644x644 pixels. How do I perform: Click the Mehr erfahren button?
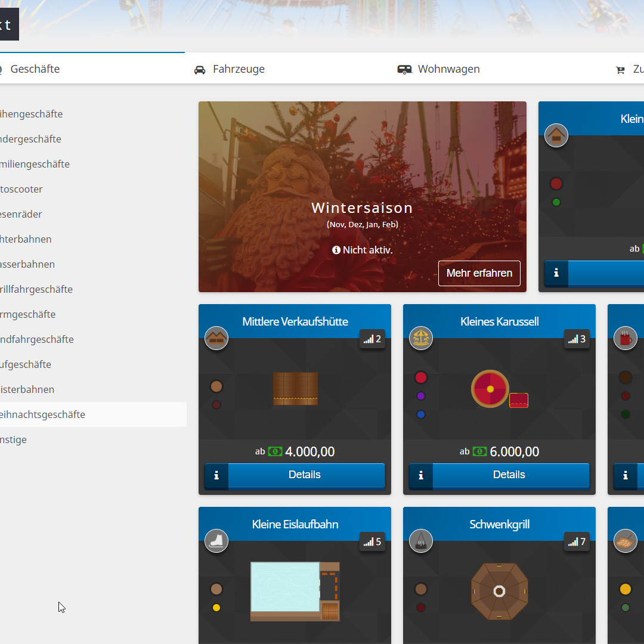[479, 273]
